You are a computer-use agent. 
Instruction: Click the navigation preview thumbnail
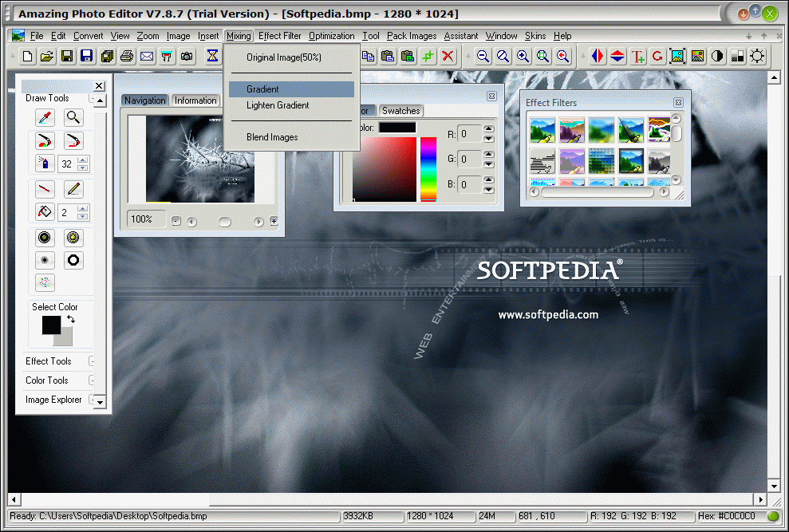[199, 159]
